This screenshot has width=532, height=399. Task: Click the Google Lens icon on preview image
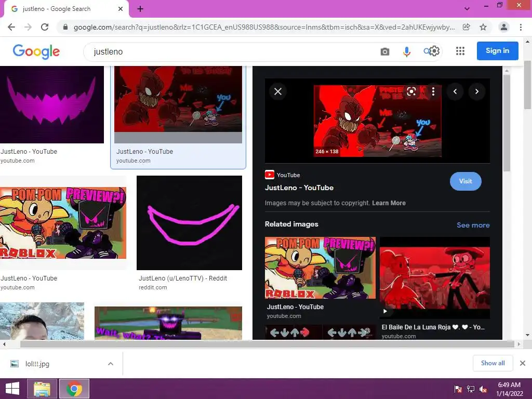point(411,91)
